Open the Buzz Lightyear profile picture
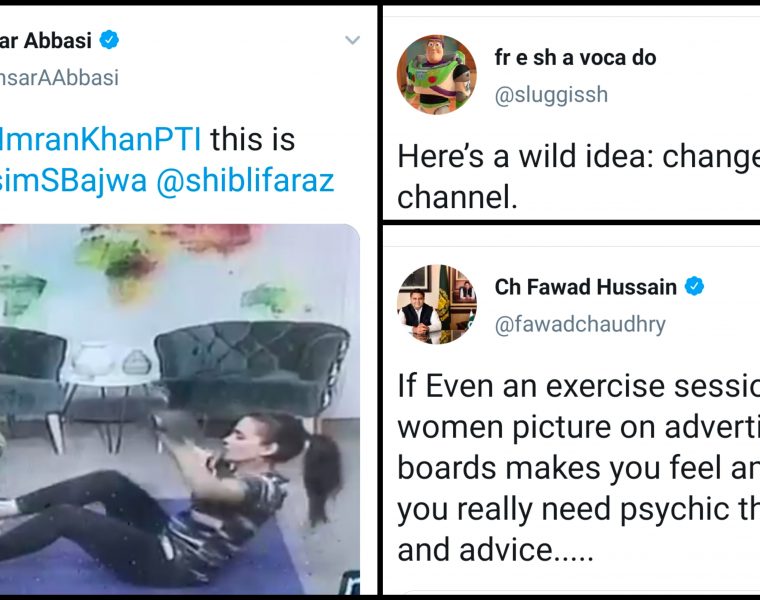 pos(436,74)
